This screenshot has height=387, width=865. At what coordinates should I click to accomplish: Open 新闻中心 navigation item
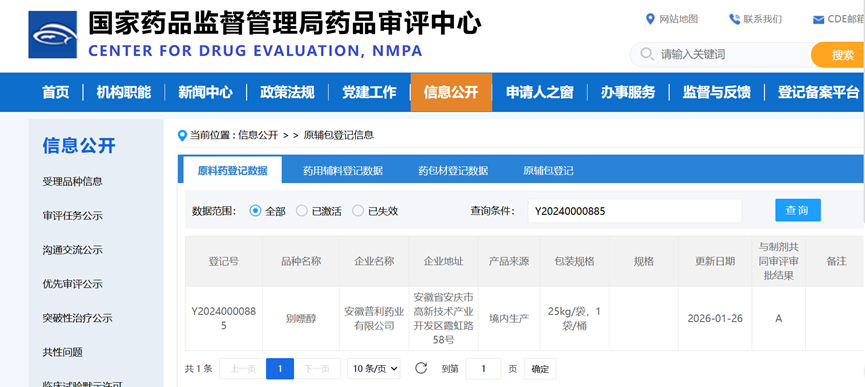coord(205,92)
